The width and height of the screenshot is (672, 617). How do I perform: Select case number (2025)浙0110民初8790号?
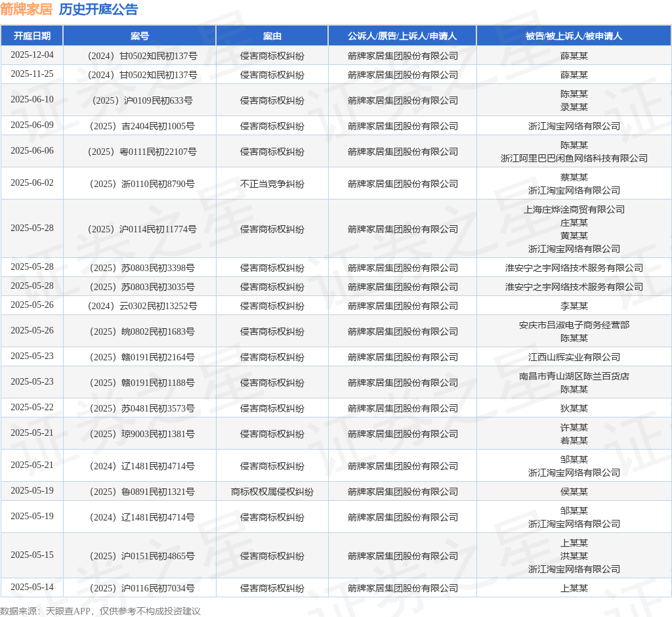142,184
